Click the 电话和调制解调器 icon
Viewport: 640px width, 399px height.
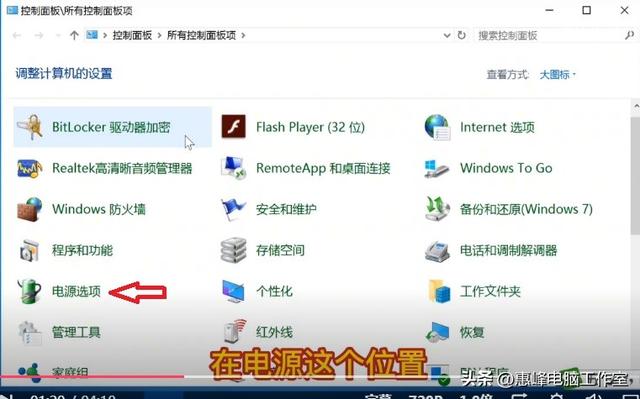tap(437, 250)
